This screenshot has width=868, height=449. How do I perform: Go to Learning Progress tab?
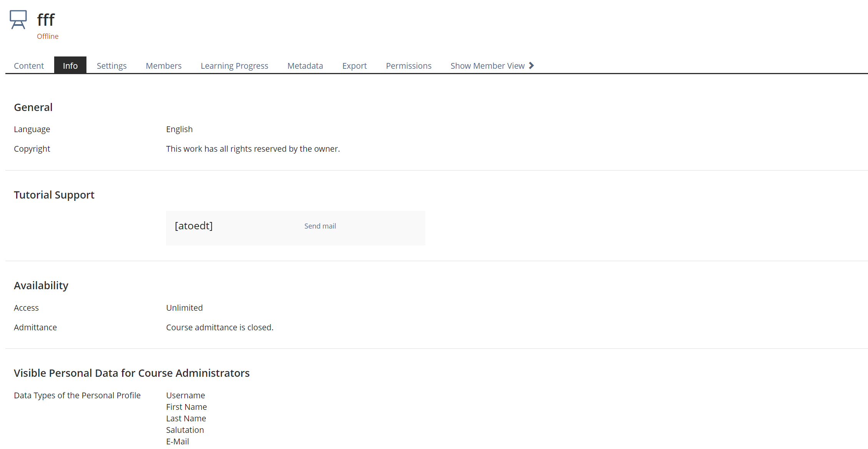[x=234, y=66]
